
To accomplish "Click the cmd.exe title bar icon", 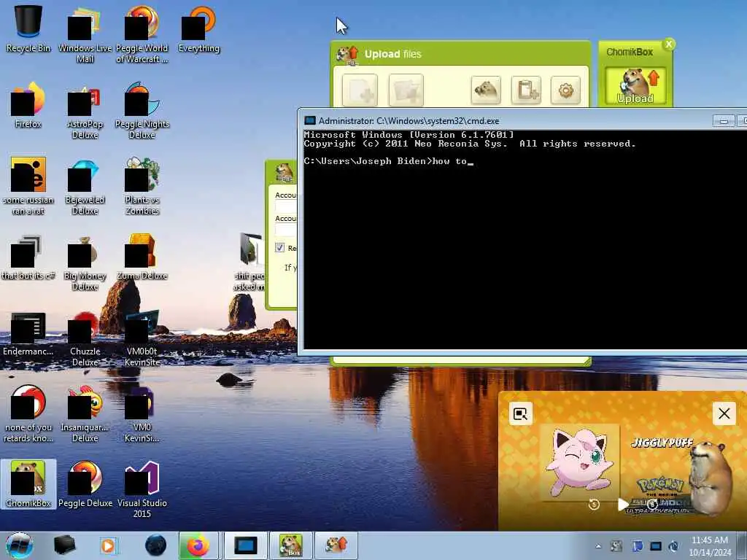I will [310, 120].
